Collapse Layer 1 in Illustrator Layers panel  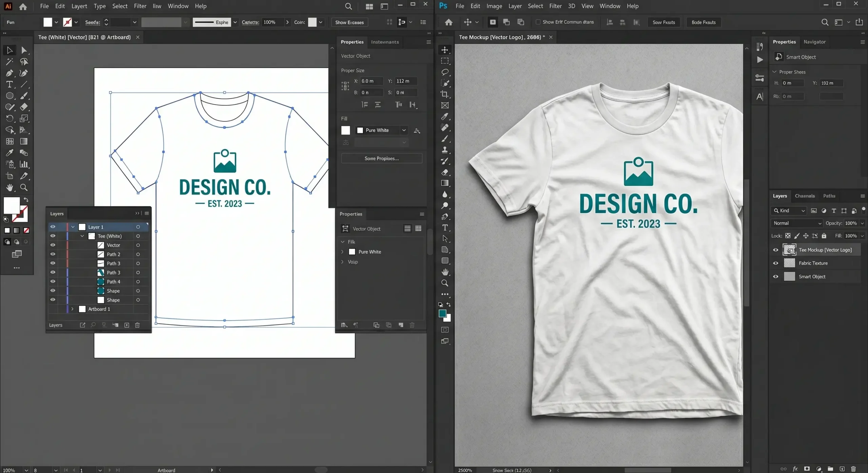coord(73,227)
